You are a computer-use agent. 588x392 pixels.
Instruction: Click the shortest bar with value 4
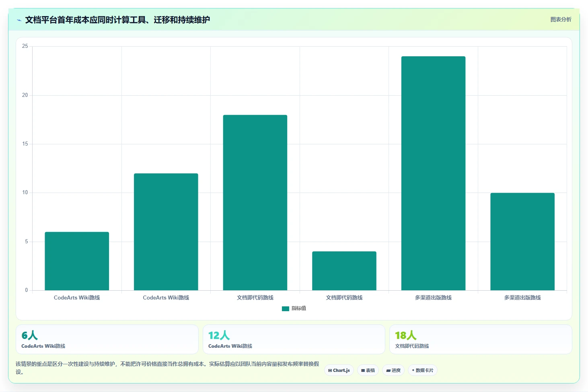[344, 271]
